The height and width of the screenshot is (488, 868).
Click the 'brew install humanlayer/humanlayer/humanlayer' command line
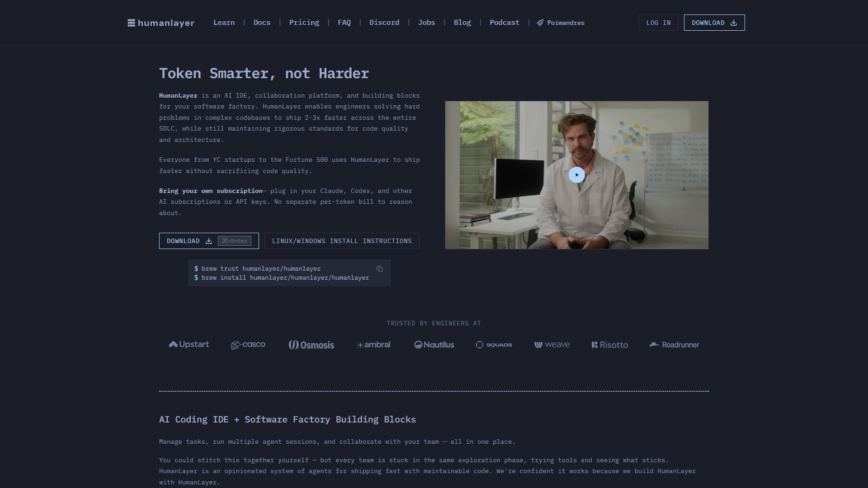[x=282, y=277]
